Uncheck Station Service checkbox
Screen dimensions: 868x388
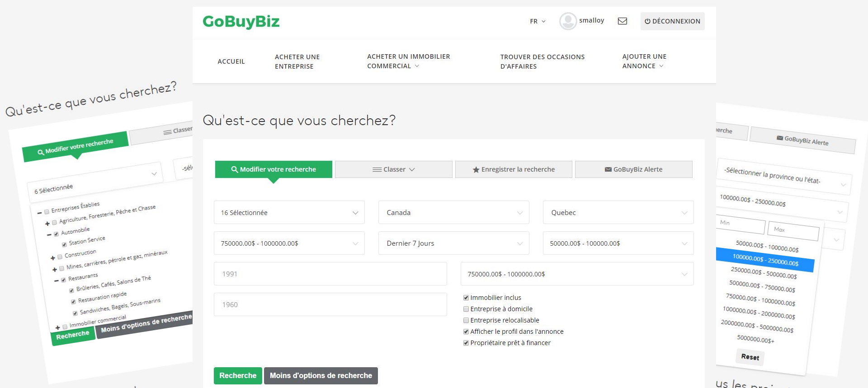(x=64, y=244)
